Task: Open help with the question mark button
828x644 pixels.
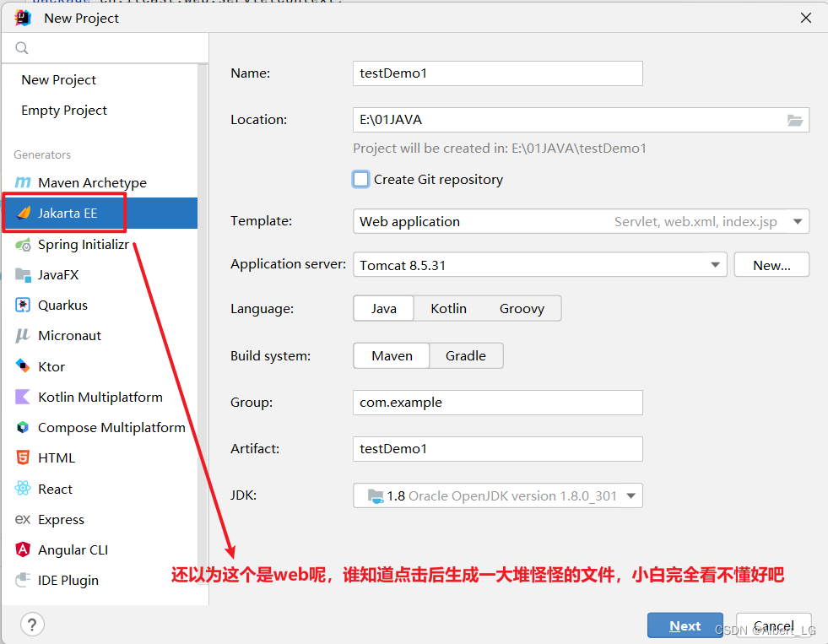Action: click(32, 625)
